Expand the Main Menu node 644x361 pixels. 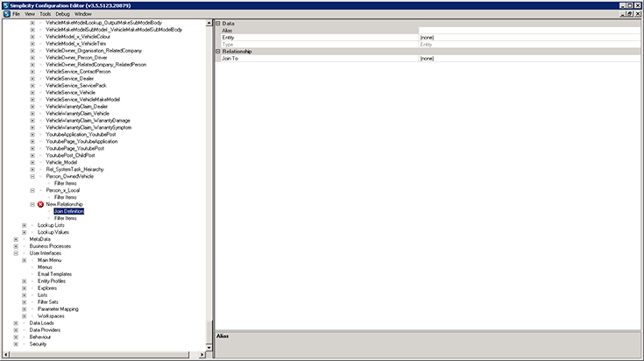25,260
